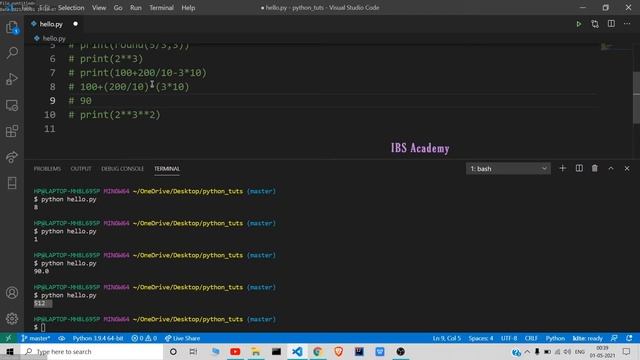This screenshot has height=360, width=640.
Task: Open the Chrome icon in taskbar
Action: click(x=318, y=351)
